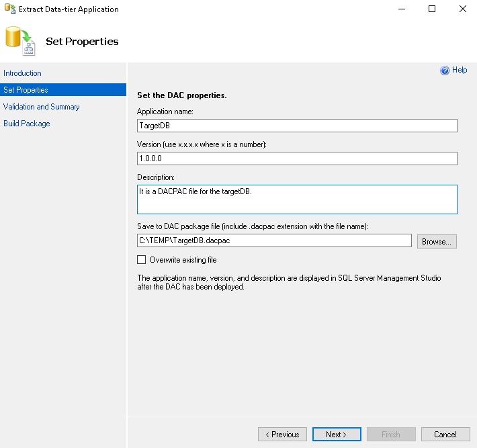Viewport: 477px width, 448px height.
Task: Click the DAC package file path field
Action: click(x=274, y=240)
